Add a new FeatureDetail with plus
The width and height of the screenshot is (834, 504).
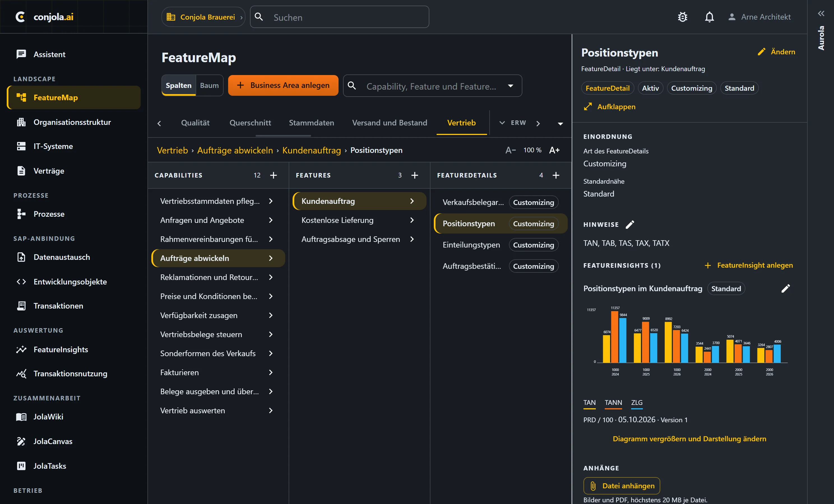pos(556,175)
